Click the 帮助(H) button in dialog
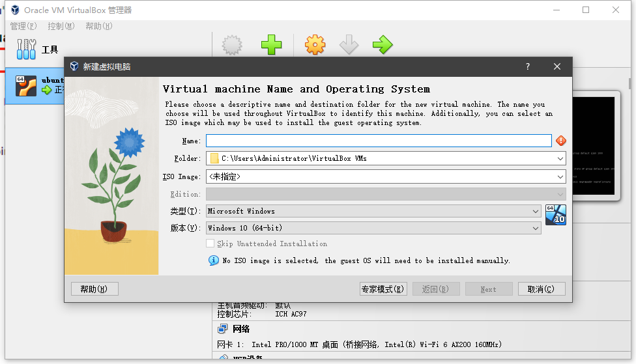This screenshot has width=636, height=364. [x=94, y=289]
